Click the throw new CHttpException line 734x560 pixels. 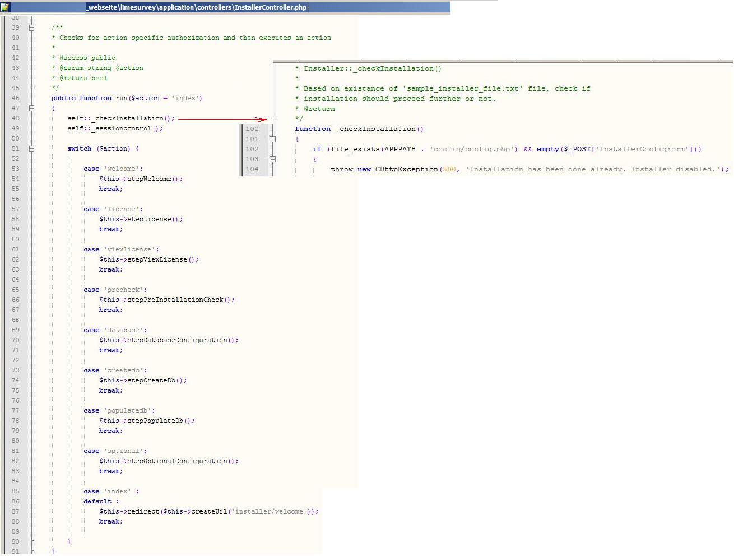tap(529, 169)
